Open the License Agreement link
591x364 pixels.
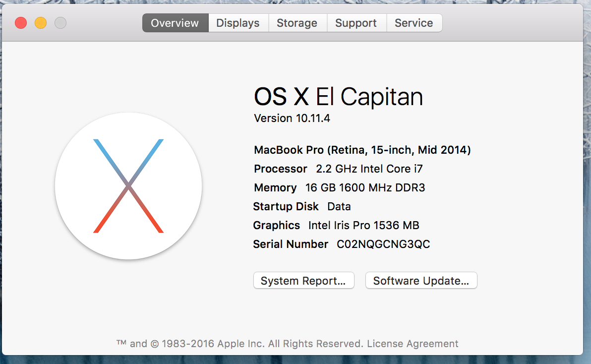tap(413, 344)
